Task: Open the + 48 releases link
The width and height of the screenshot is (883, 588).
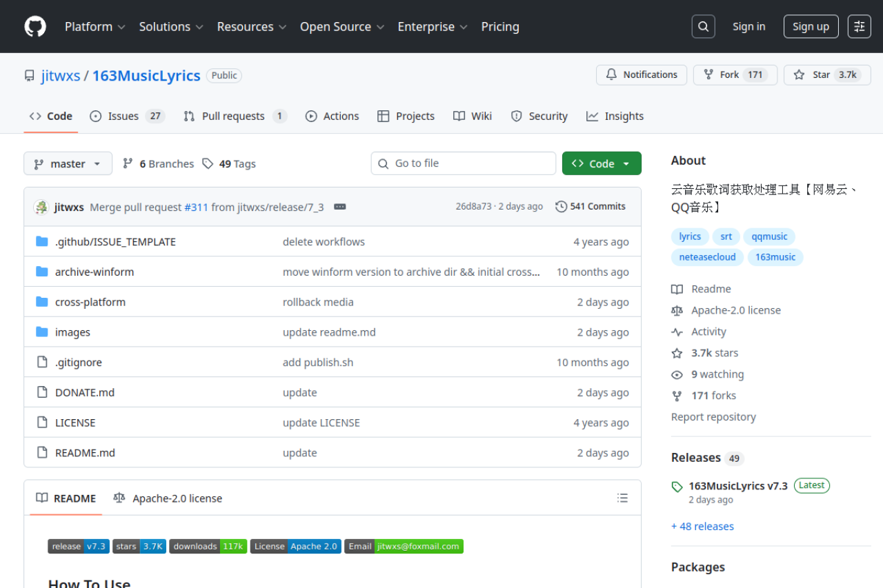Action: point(702,526)
